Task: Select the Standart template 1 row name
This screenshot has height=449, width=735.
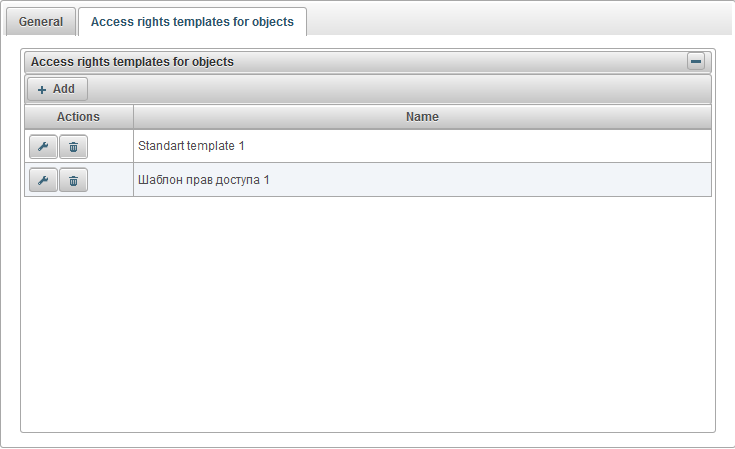Action: [192, 146]
